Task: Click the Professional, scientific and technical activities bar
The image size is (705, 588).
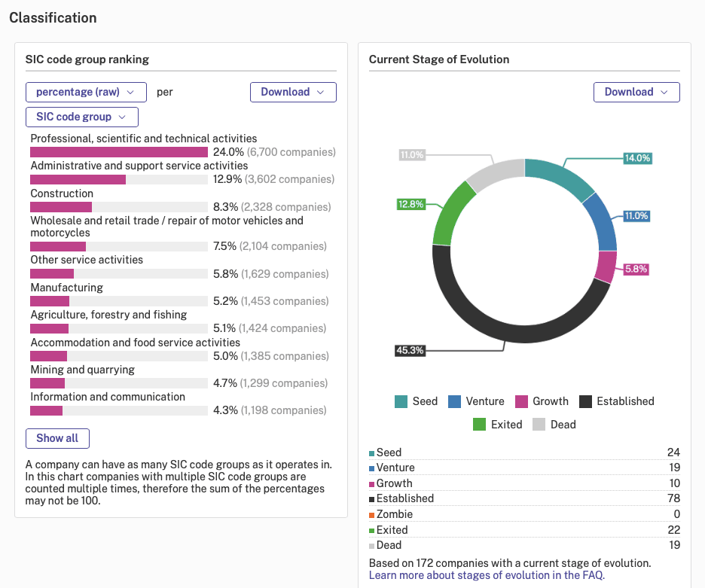Action: tap(119, 152)
